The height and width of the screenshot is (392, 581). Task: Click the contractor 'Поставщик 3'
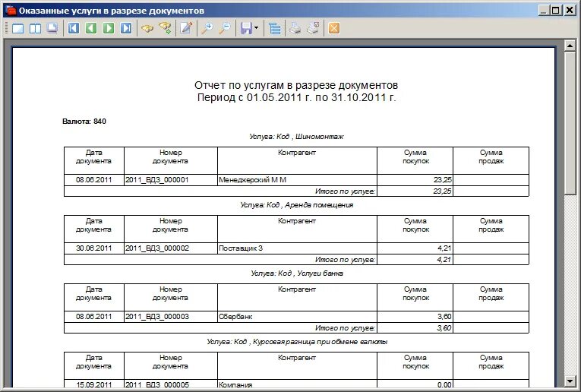point(241,248)
